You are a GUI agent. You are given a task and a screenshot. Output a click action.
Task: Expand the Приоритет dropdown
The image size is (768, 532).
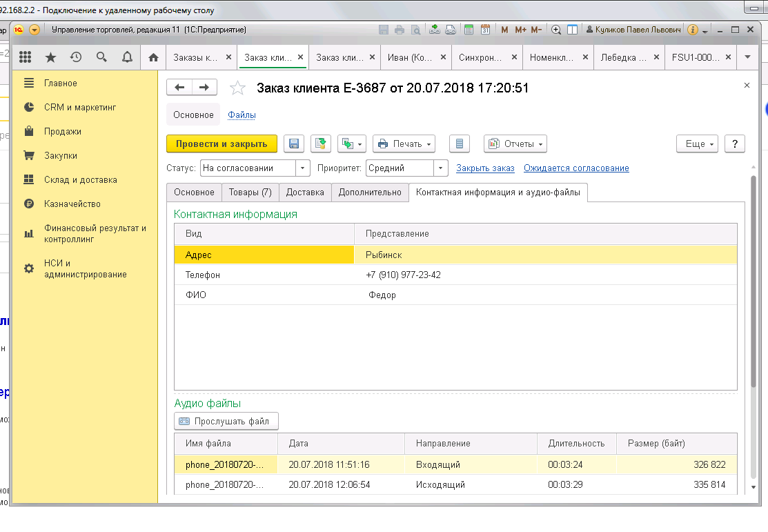tap(442, 168)
